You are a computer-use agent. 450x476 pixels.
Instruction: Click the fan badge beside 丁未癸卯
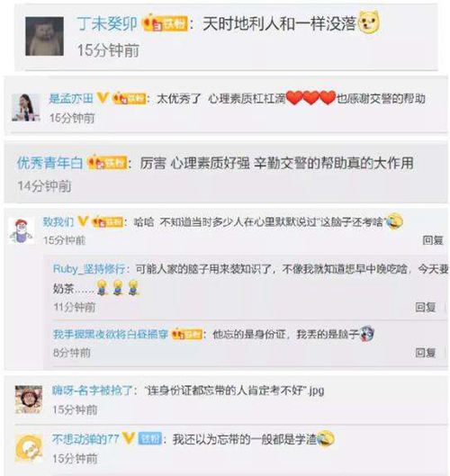165,23
